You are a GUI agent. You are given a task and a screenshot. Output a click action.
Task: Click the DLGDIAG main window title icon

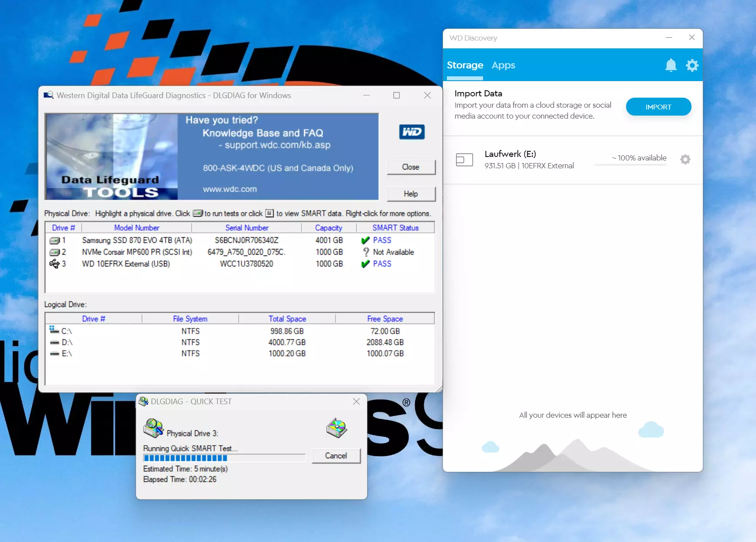coord(48,95)
